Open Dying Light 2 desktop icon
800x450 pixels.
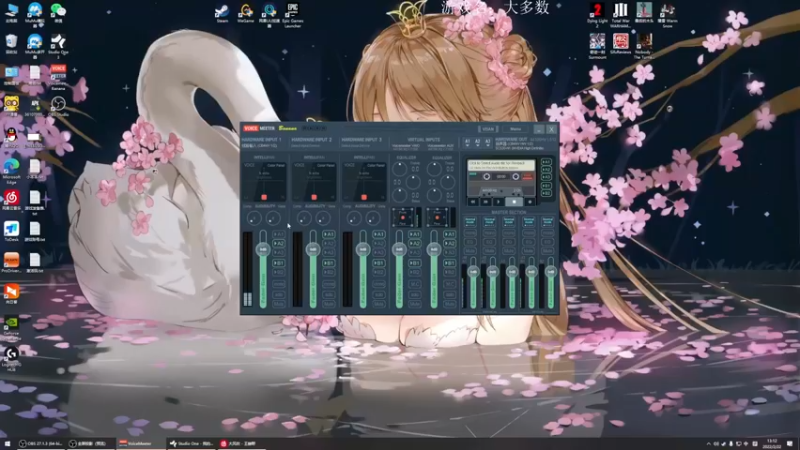pyautogui.click(x=597, y=13)
